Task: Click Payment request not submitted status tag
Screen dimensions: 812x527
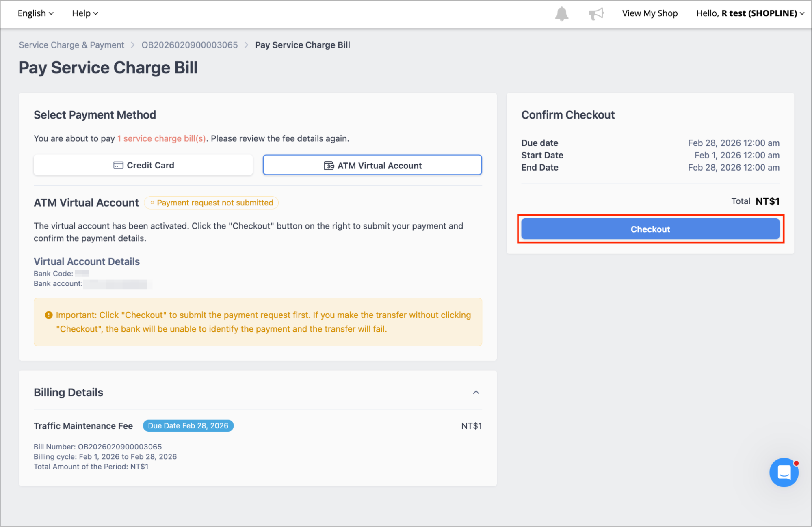Action: pos(211,203)
